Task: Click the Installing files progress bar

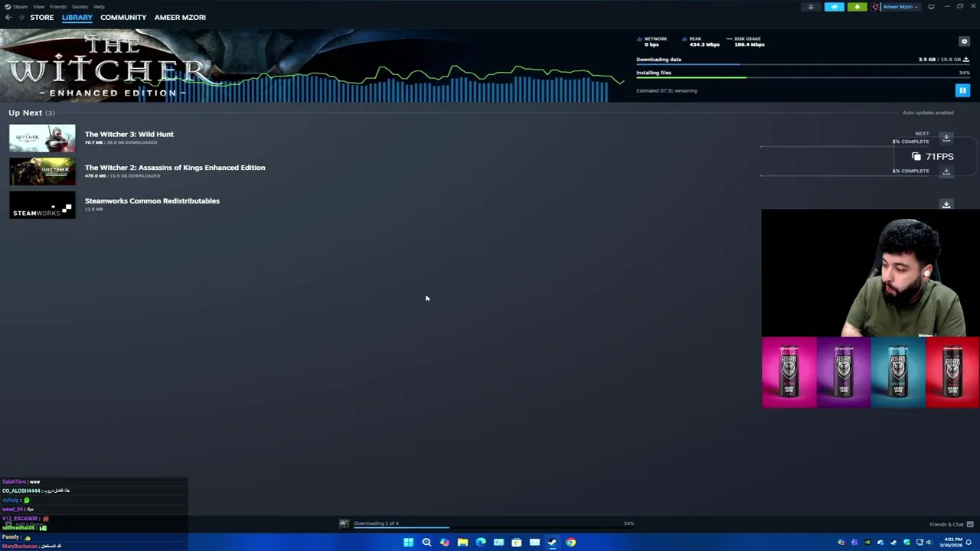Action: pos(802,77)
